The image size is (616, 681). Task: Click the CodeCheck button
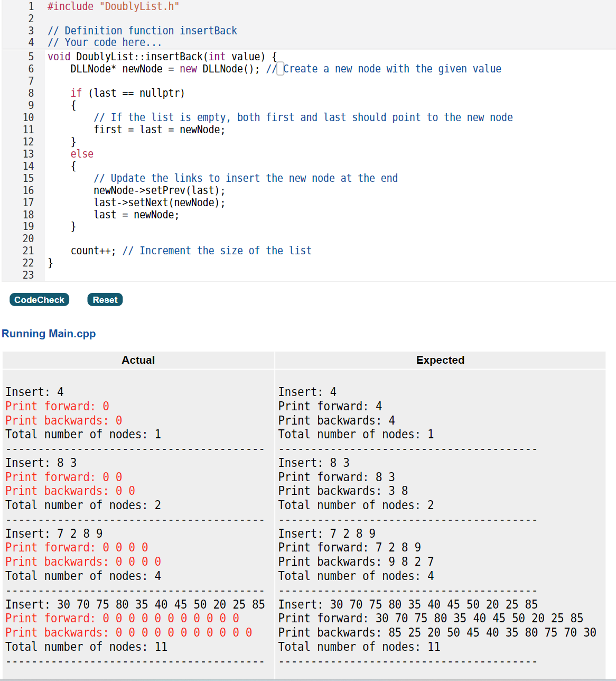(x=39, y=300)
